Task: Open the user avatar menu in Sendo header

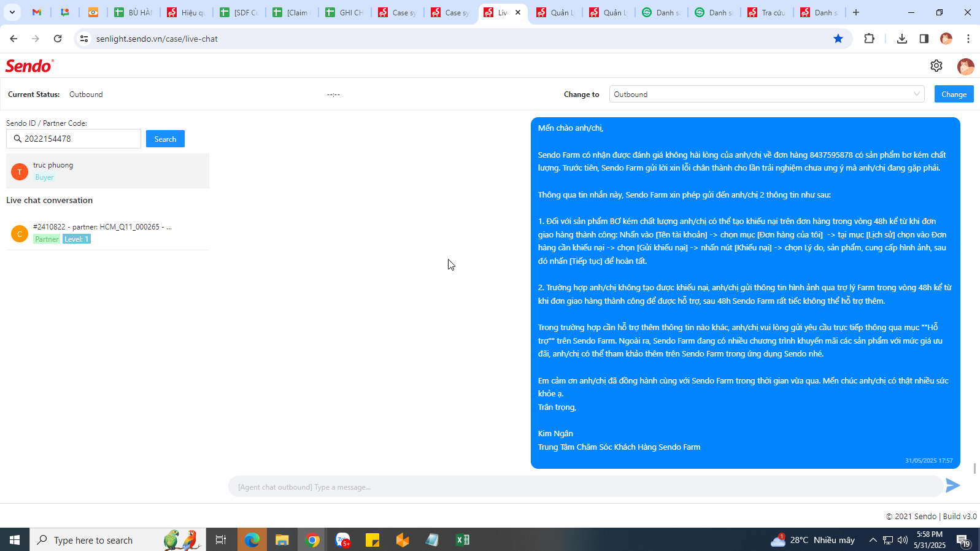Action: pos(965,66)
